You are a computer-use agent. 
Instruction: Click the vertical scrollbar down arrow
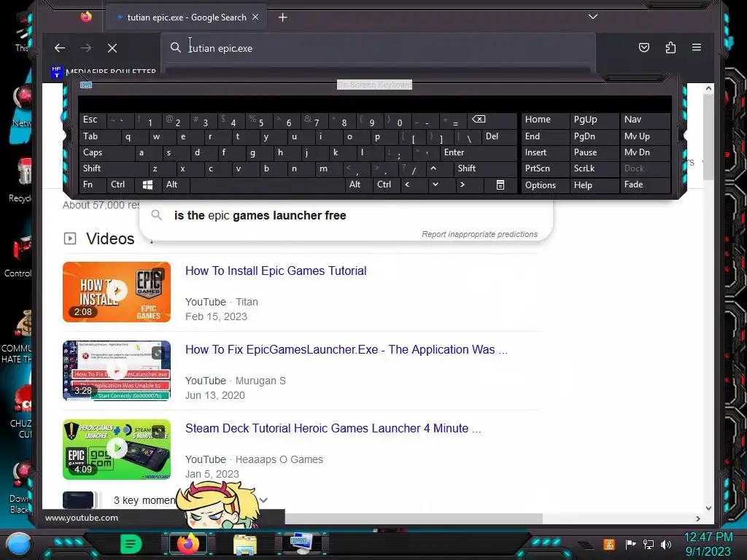pos(708,508)
